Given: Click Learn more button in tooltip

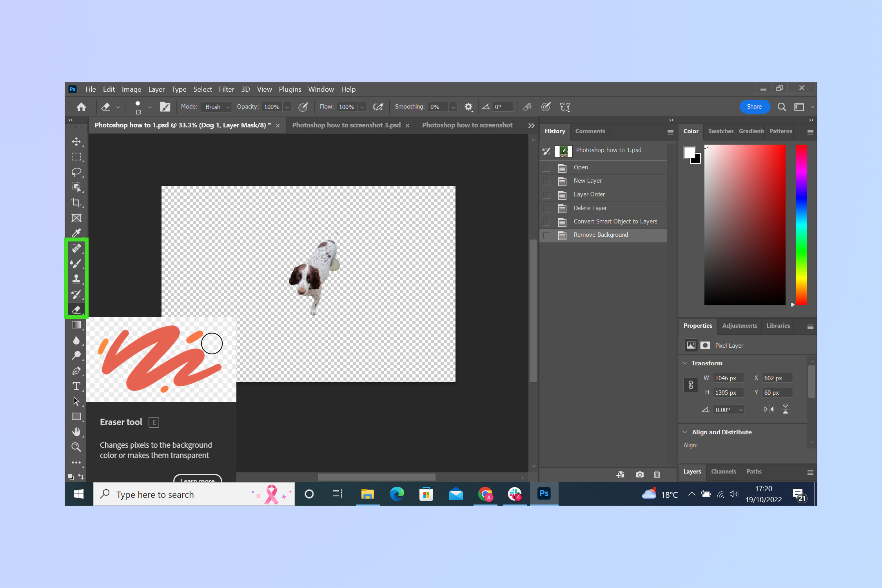Looking at the screenshot, I should [197, 480].
